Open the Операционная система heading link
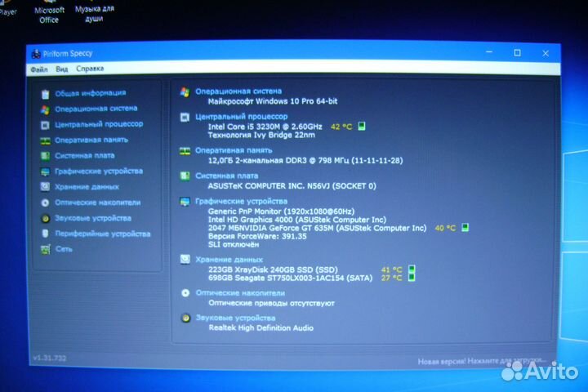This screenshot has width=588, height=392. [238, 91]
